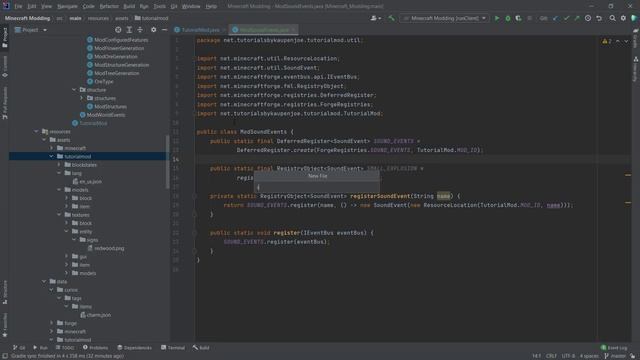Screen dimensions: 640x360
Task: Open the Commit sidebar tab
Action: point(5,67)
